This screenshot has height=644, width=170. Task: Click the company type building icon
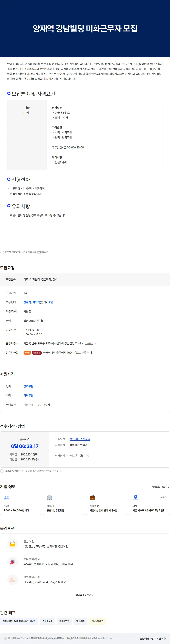[49, 497]
